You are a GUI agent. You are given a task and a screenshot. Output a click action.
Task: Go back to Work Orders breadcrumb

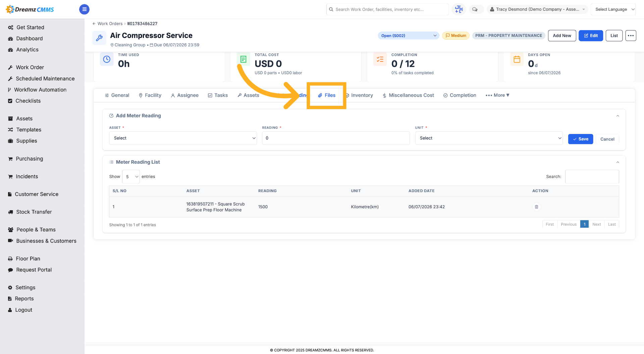click(x=110, y=24)
